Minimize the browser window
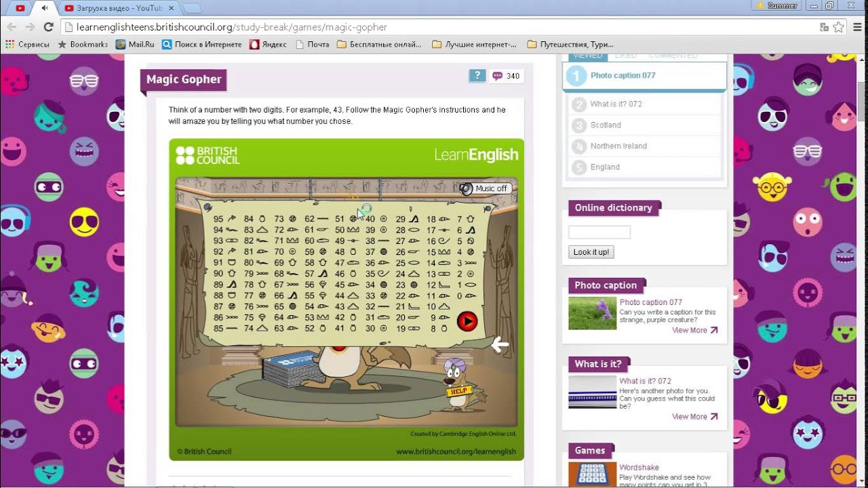Viewport: 868px width, 488px height. tap(813, 5)
